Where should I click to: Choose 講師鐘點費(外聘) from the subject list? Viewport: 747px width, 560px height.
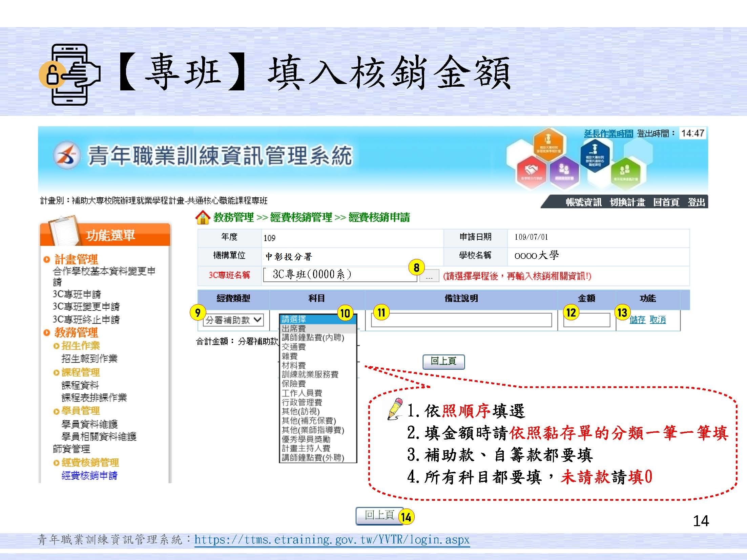point(313,458)
